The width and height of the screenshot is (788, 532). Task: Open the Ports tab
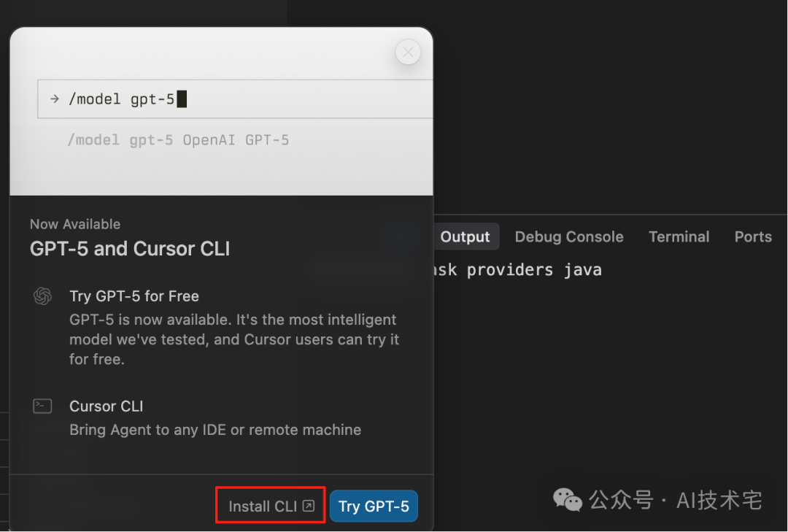753,236
